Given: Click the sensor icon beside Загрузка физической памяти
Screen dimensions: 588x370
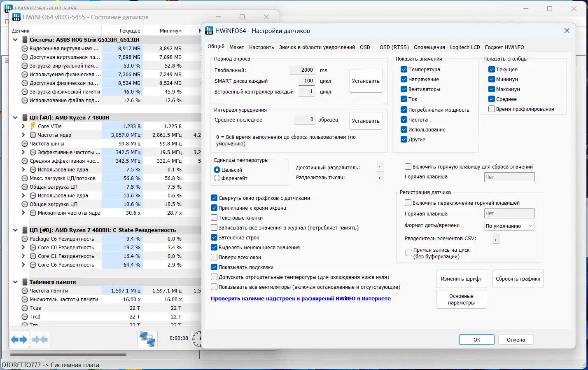Looking at the screenshot, I should 25,92.
